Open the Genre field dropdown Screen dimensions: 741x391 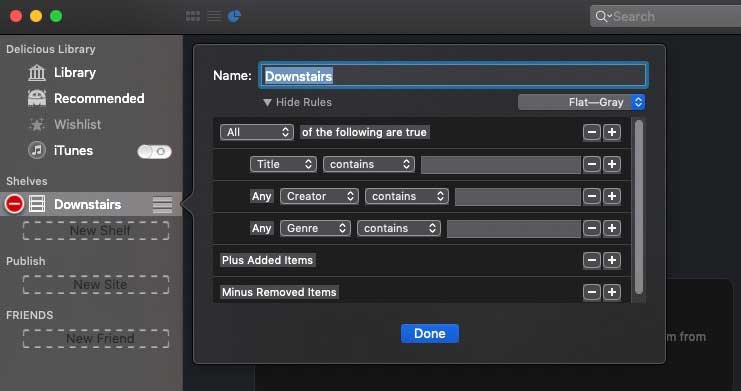click(x=315, y=228)
